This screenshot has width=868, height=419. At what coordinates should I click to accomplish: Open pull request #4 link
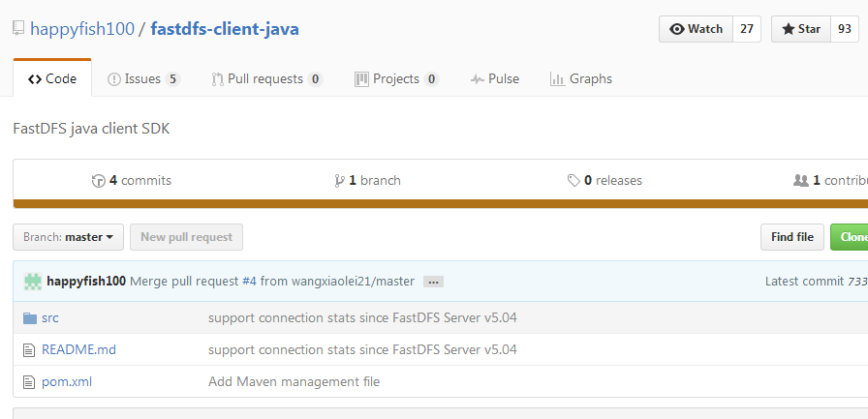(x=249, y=282)
